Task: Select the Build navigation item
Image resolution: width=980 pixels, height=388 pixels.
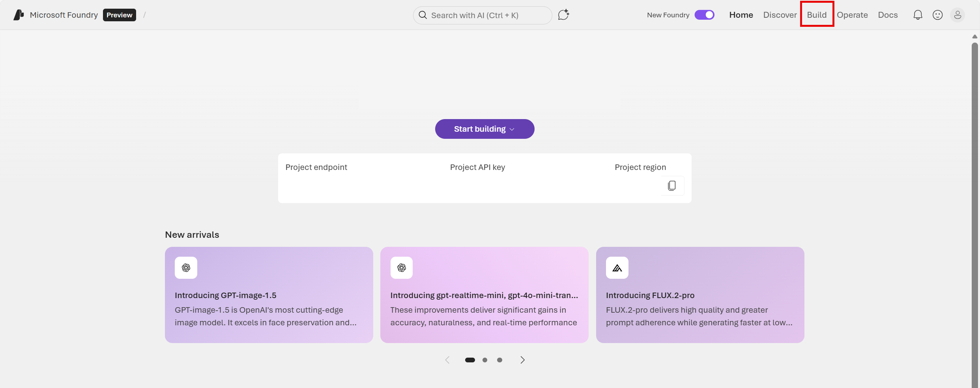Action: [816, 15]
